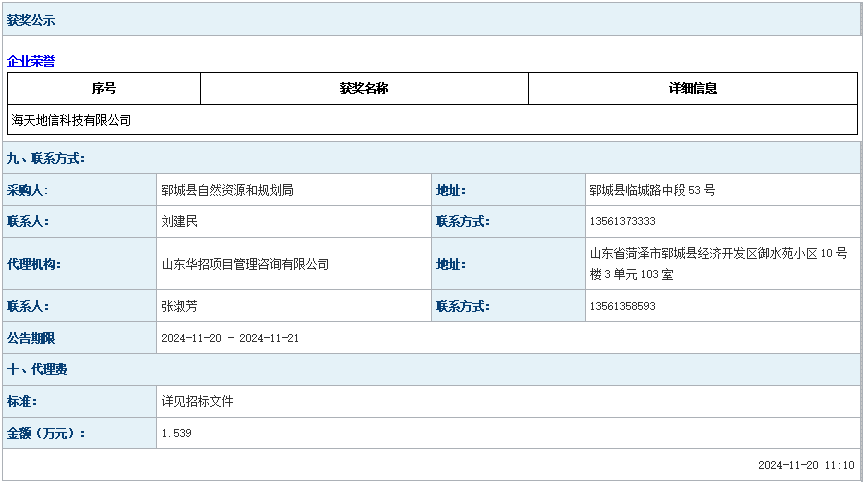
Task: Select agency 山东华招项目管理咨询有限公司
Action: pos(245,264)
